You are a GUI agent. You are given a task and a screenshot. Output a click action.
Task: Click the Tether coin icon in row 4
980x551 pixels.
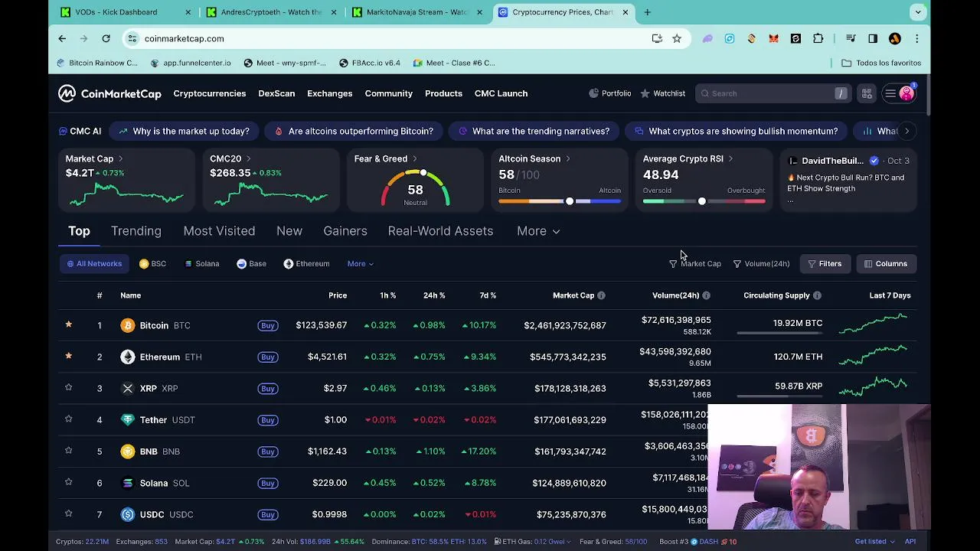click(128, 419)
